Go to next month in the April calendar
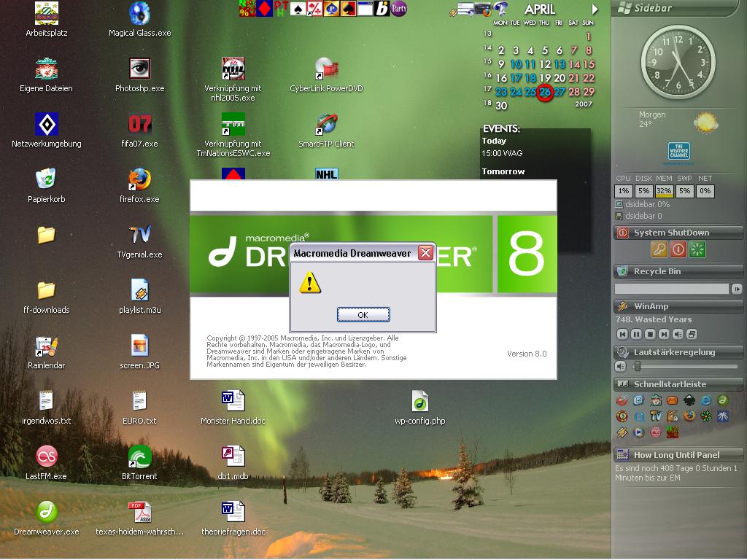The height and width of the screenshot is (560, 747). pos(595,9)
